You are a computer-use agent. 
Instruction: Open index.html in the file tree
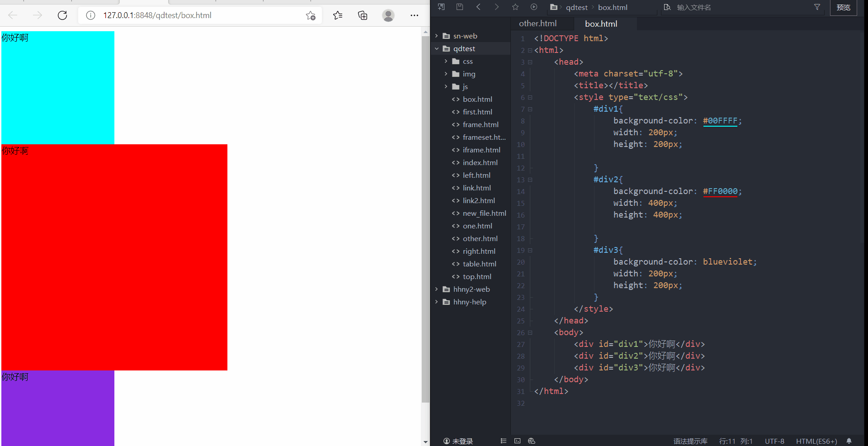pos(480,162)
